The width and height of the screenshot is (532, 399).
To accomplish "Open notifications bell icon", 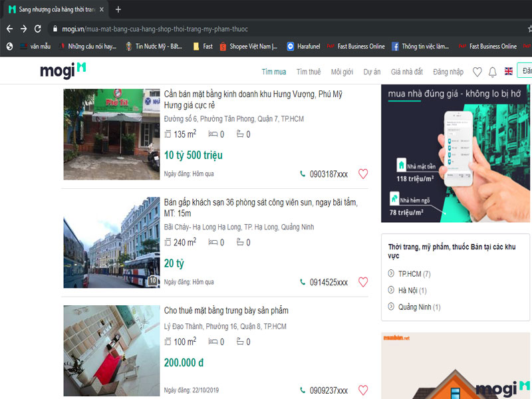I will click(493, 72).
